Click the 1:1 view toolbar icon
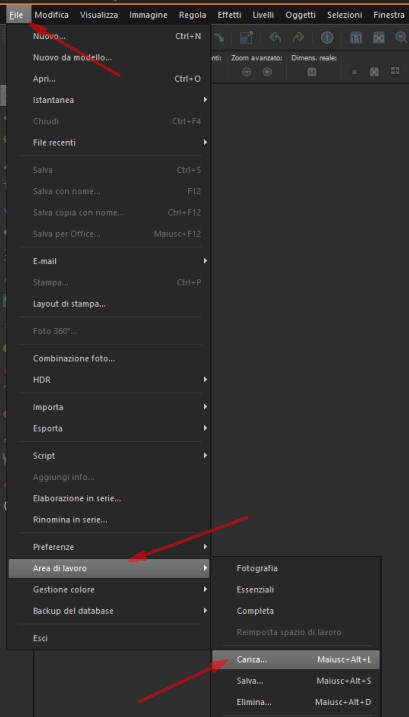409x717 pixels. tap(355, 38)
